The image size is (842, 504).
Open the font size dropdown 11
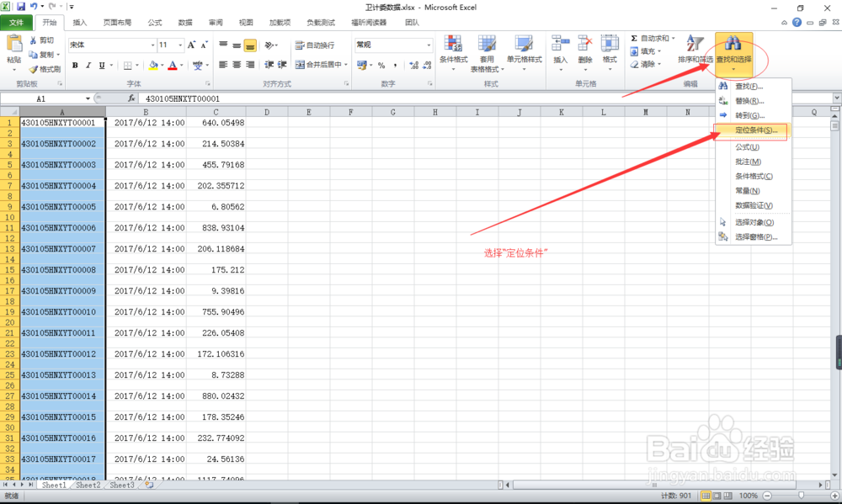click(180, 45)
